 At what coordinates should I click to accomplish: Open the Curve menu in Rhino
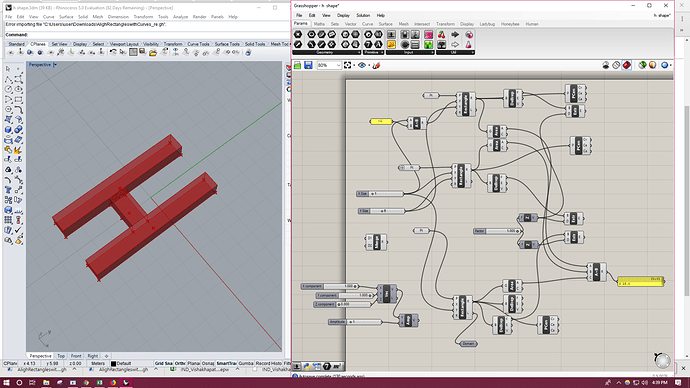point(48,17)
